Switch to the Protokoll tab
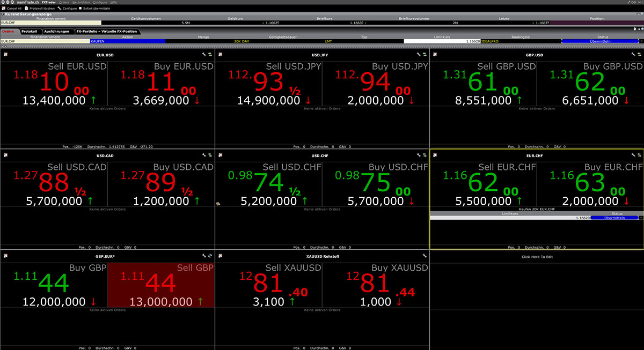The image size is (644, 350). pos(29,32)
